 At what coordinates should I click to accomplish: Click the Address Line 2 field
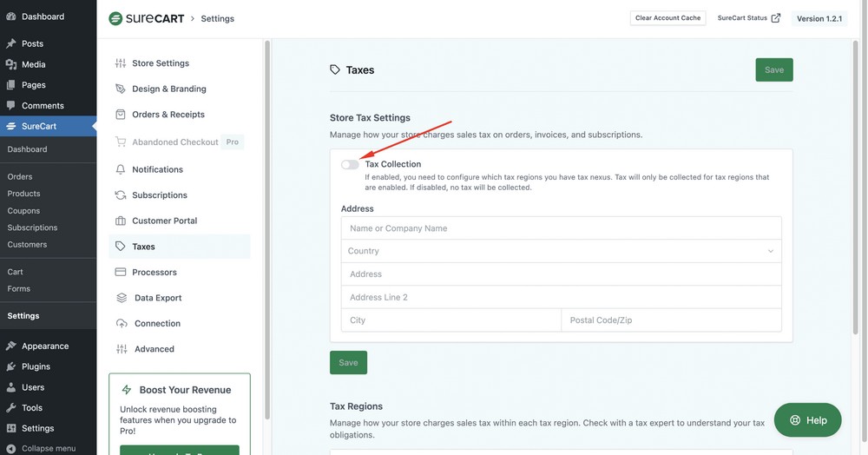tap(561, 297)
